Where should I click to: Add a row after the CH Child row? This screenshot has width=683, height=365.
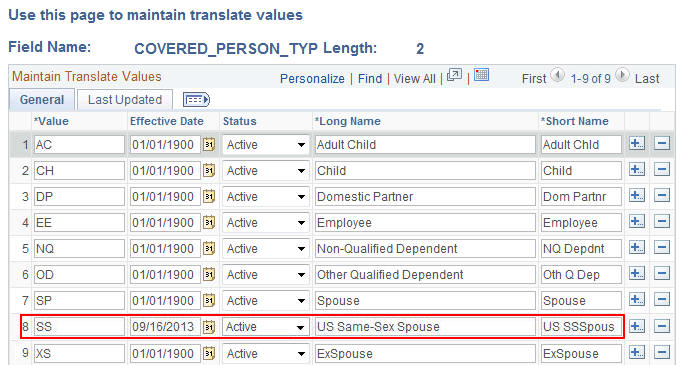[637, 169]
